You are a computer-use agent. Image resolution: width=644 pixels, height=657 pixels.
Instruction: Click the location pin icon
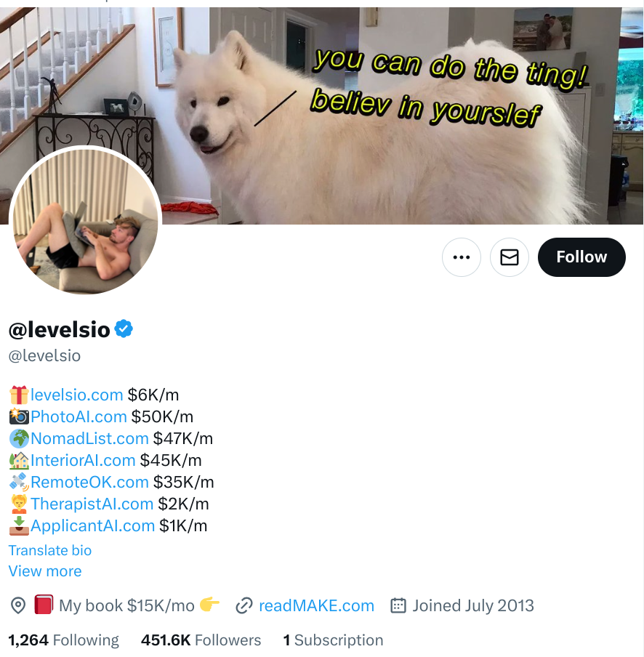tap(18, 606)
